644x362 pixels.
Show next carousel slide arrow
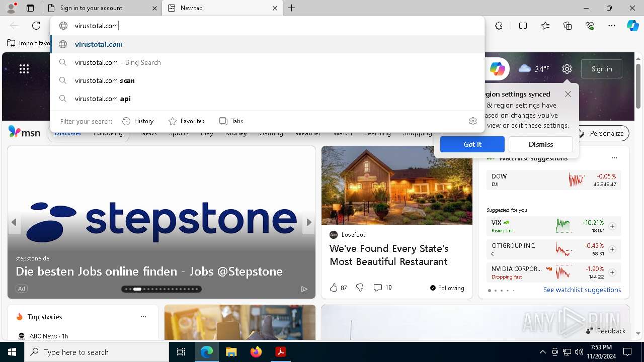tap(309, 222)
